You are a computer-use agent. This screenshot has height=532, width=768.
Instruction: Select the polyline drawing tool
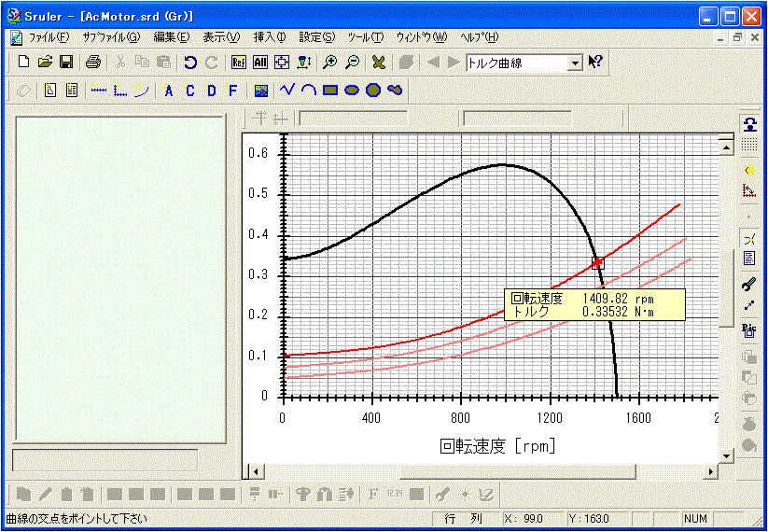[287, 90]
